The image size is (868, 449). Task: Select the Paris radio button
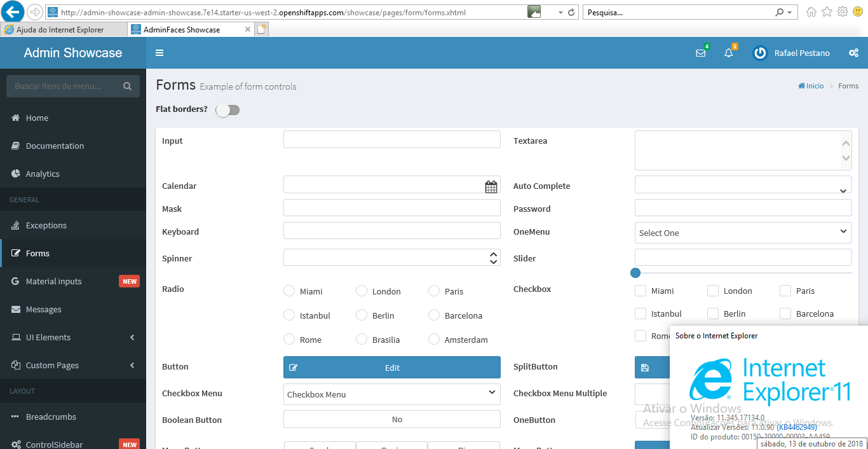[x=434, y=291]
